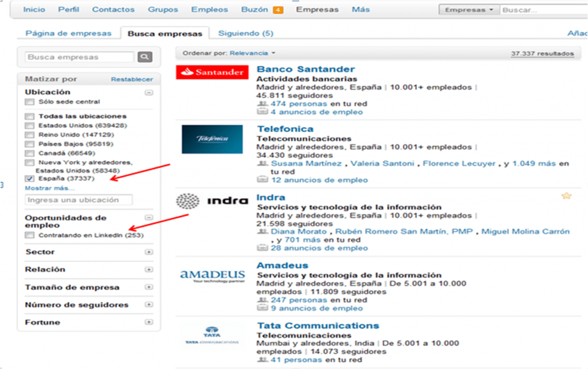Click the Busca empresas text field
The height and width of the screenshot is (369, 588).
coord(79,57)
